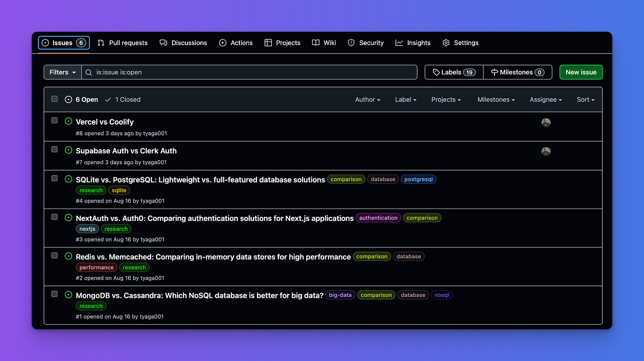644x361 pixels.
Task: Open the Milestones filter dropdown in list header
Action: 496,99
